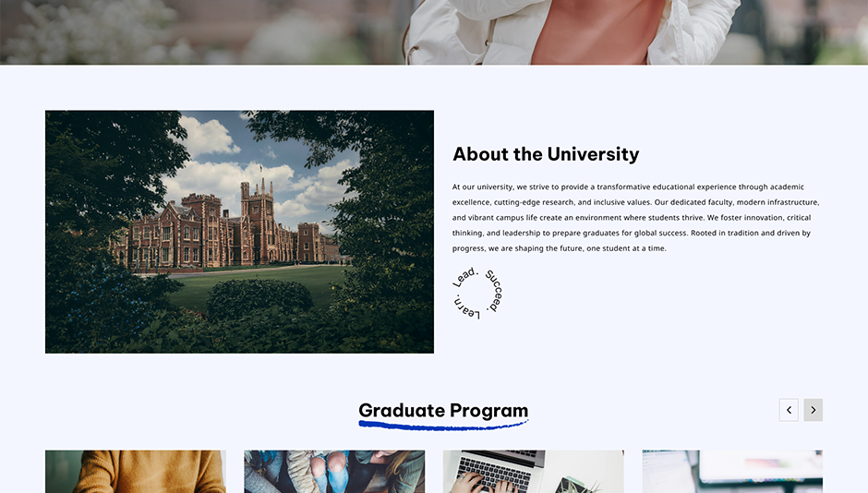868x493 pixels.
Task: Open the blurred monitor program card
Action: (732, 472)
